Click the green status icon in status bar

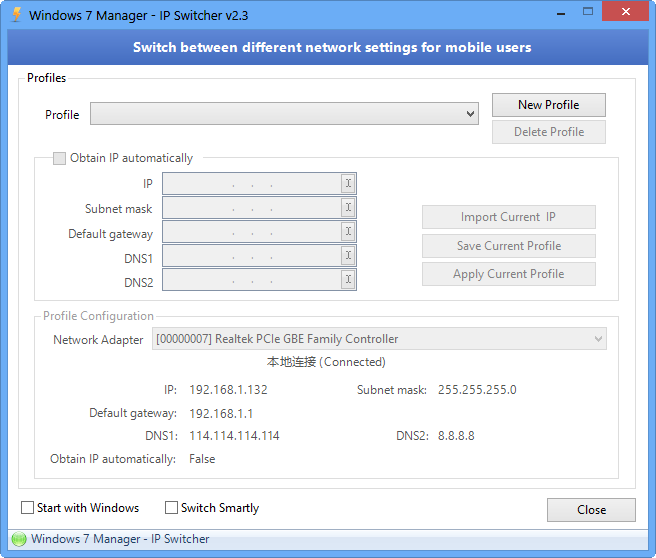(x=19, y=539)
